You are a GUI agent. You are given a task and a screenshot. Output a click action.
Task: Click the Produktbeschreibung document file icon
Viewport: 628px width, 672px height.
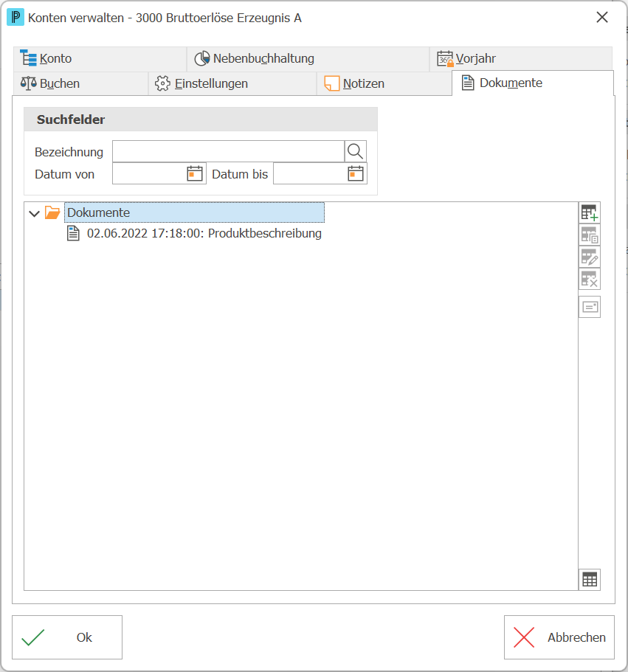tap(73, 234)
